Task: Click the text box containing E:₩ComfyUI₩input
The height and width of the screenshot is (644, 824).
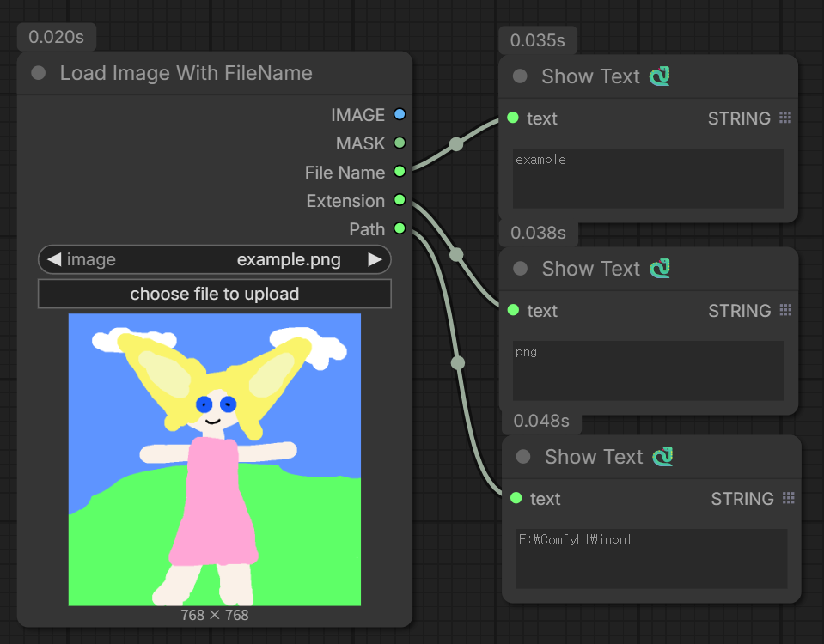Action: [651, 559]
